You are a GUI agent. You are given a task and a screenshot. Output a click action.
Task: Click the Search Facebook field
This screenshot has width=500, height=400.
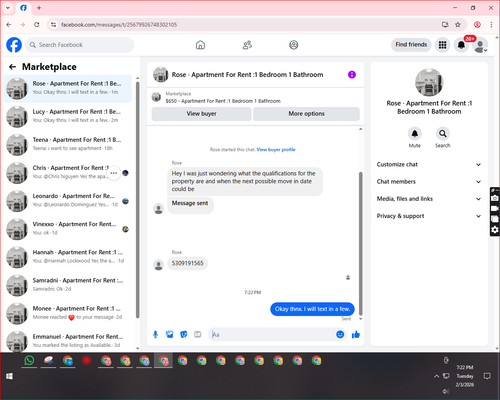click(80, 45)
